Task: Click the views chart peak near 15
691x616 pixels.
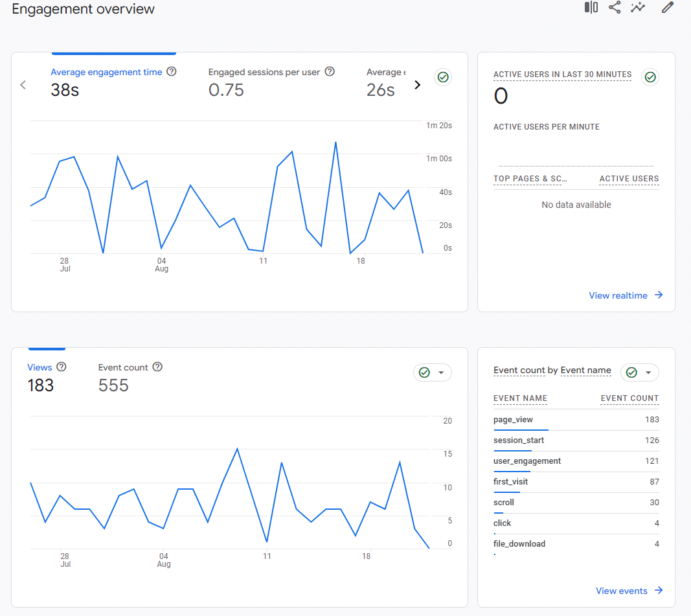Action: tap(238, 449)
